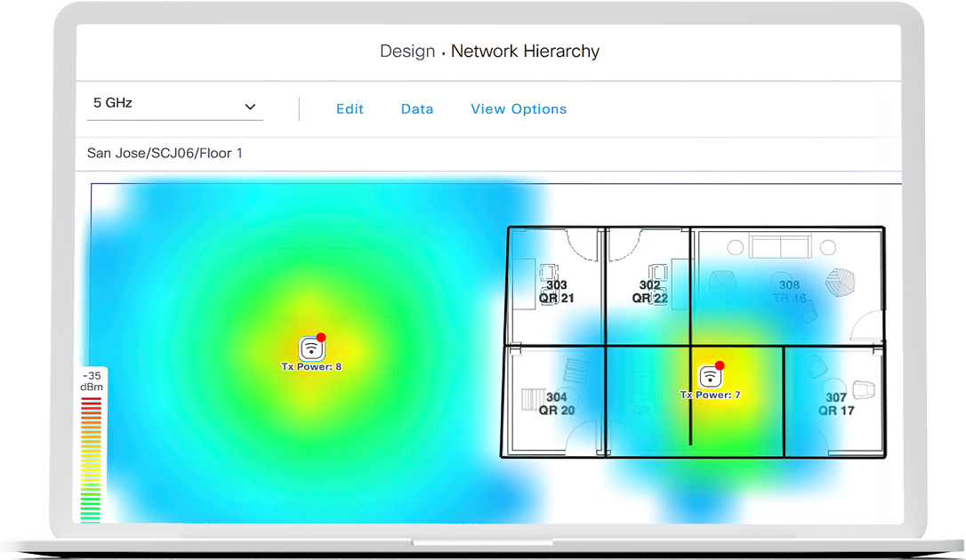Open the Edit menu

pos(350,109)
